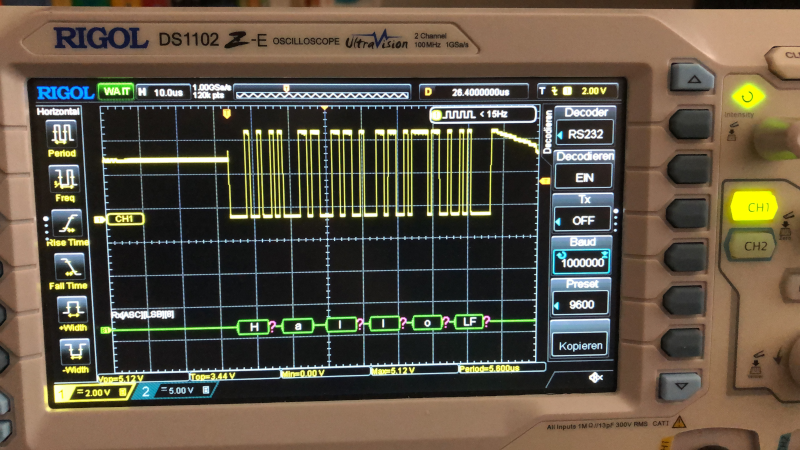Open the Decoder RS232 selection
This screenshot has height=450, width=800.
(585, 134)
